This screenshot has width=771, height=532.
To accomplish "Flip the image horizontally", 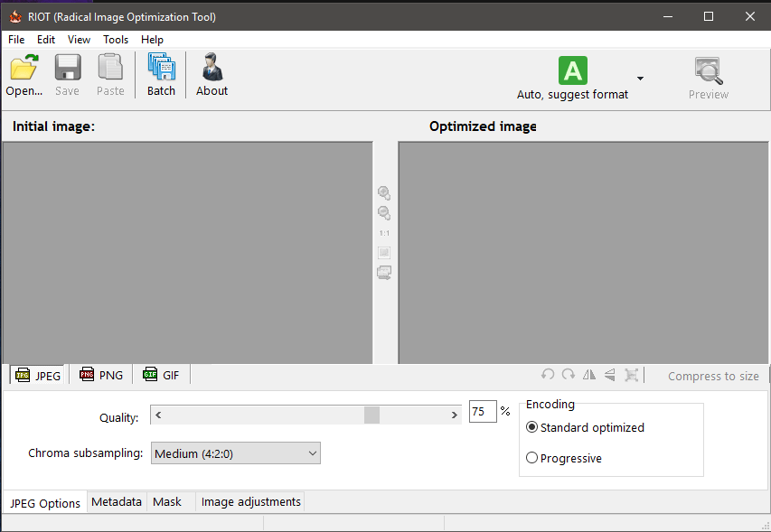I will click(x=588, y=374).
